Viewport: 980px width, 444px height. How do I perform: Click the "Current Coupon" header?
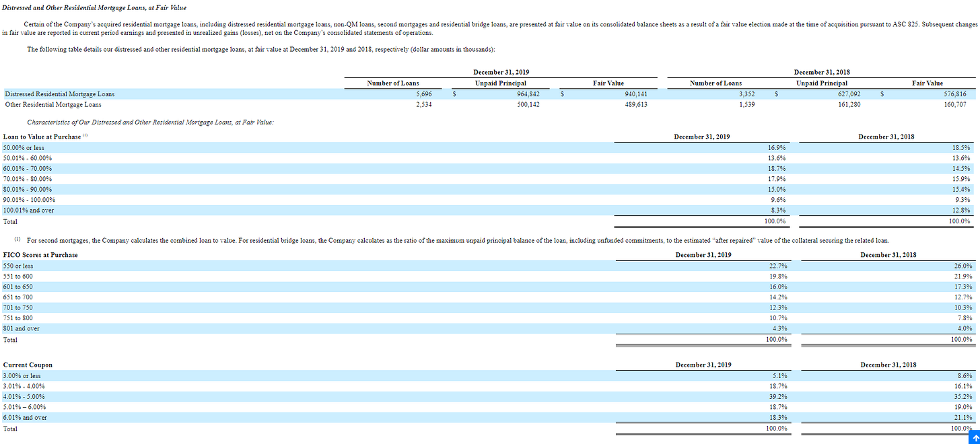click(x=28, y=365)
